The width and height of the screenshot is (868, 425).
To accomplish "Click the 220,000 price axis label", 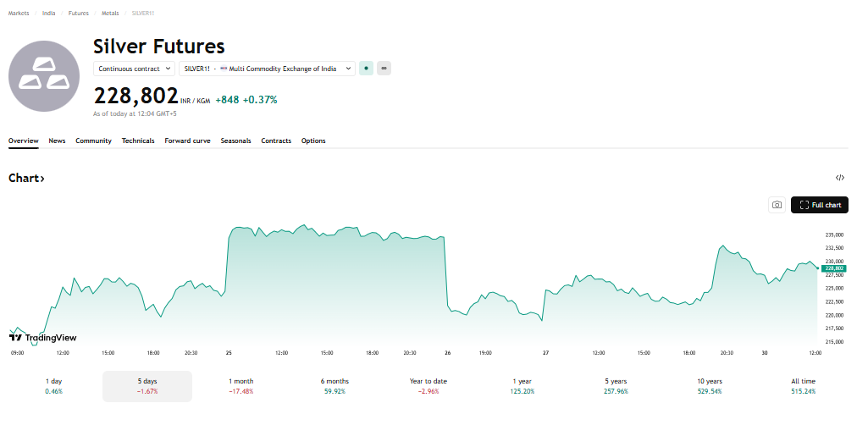I will pos(834,316).
